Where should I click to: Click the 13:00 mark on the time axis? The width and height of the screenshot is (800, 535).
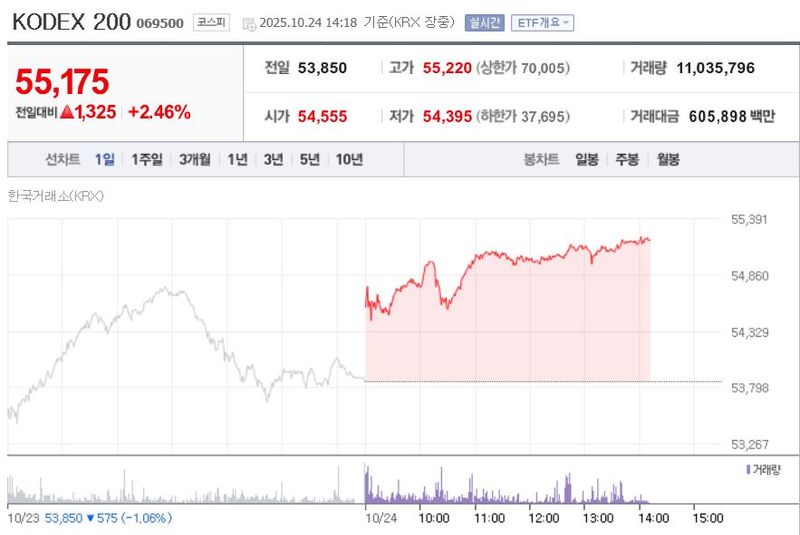point(598,518)
